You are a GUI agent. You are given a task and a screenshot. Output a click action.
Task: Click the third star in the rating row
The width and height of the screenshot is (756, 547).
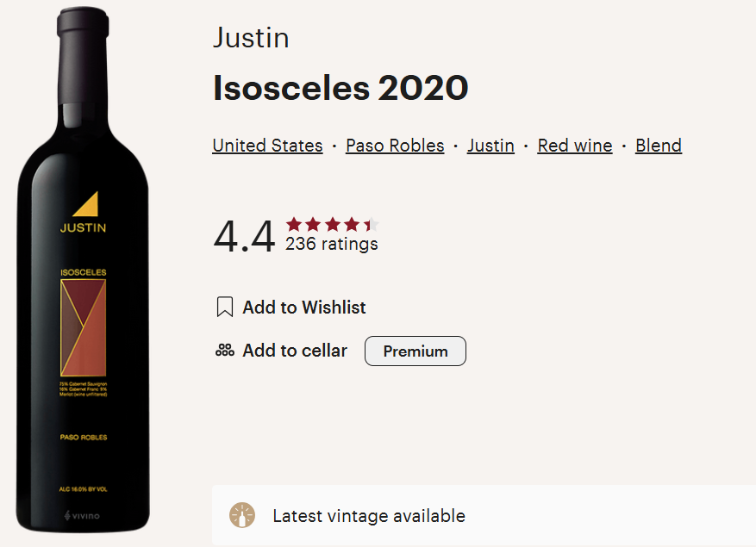[332, 222]
